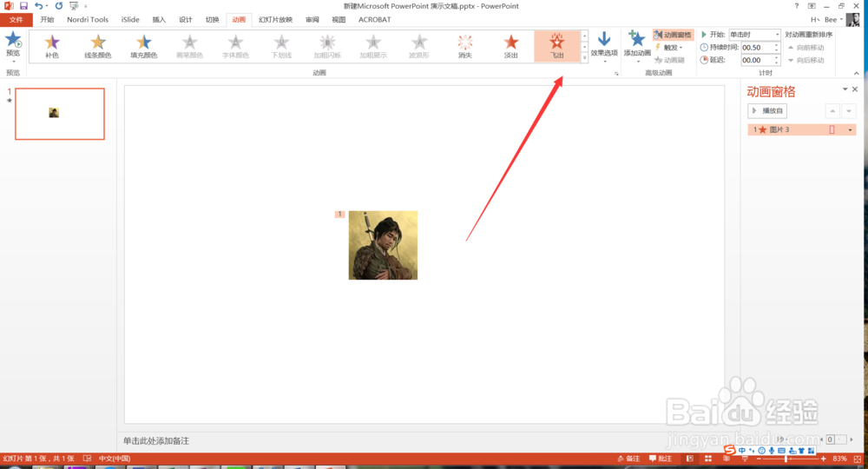
Task: Apply the 飞出 fly out exit effect
Action: 557,46
